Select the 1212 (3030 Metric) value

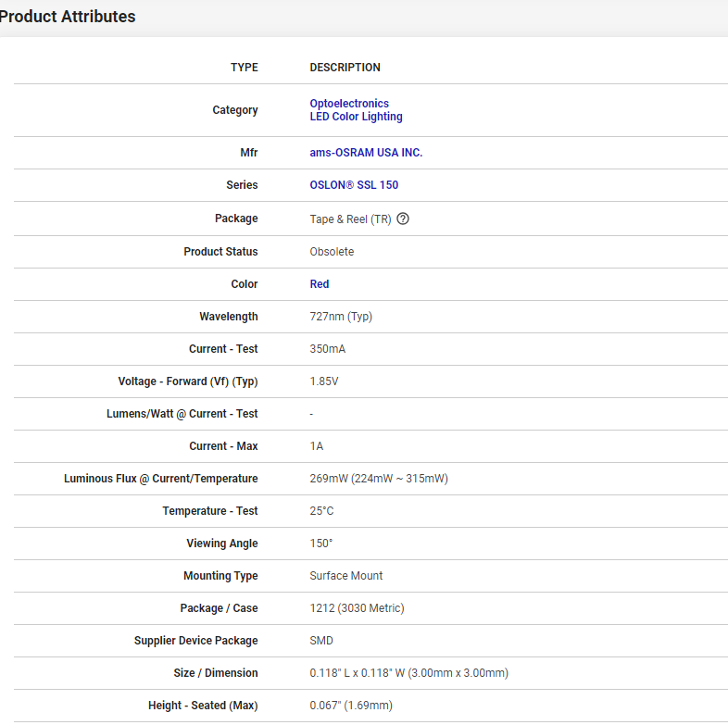(x=357, y=608)
